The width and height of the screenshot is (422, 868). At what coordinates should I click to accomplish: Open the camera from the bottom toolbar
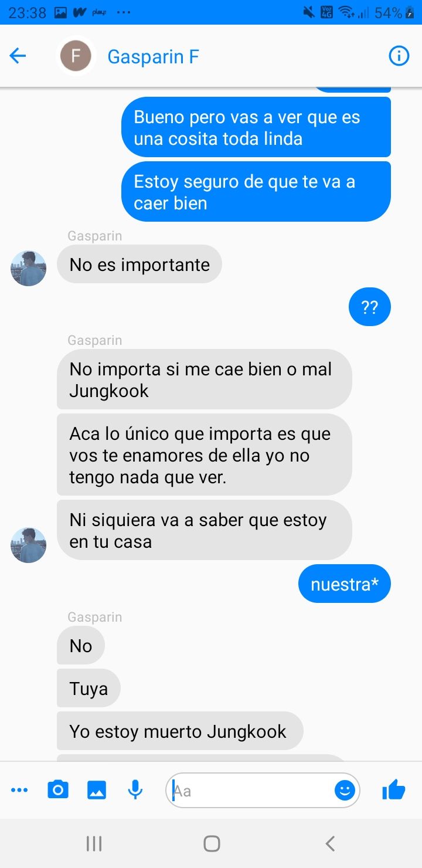pos(57,790)
